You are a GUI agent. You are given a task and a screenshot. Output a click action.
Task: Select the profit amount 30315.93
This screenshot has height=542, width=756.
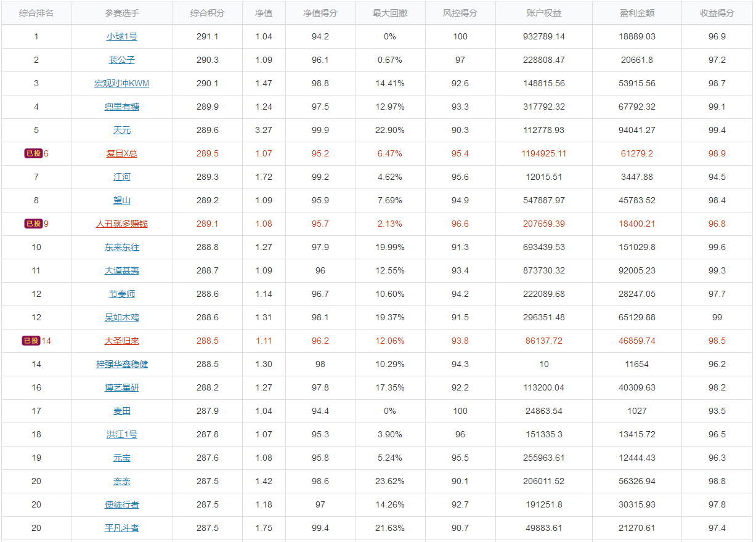click(636, 504)
